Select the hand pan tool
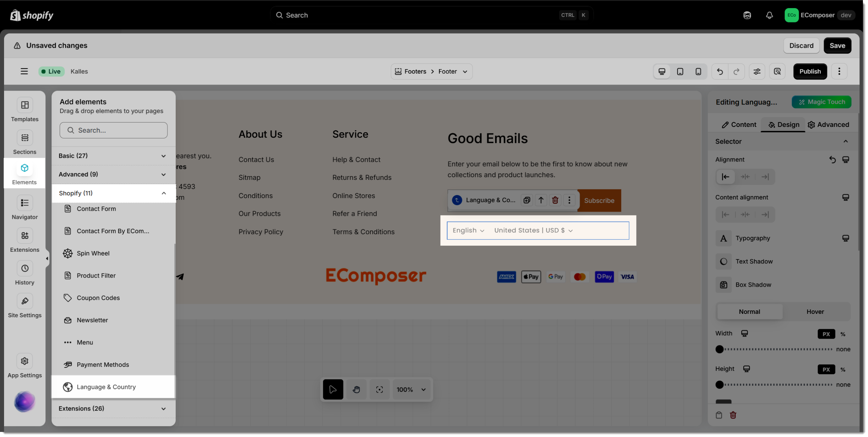 click(x=356, y=389)
